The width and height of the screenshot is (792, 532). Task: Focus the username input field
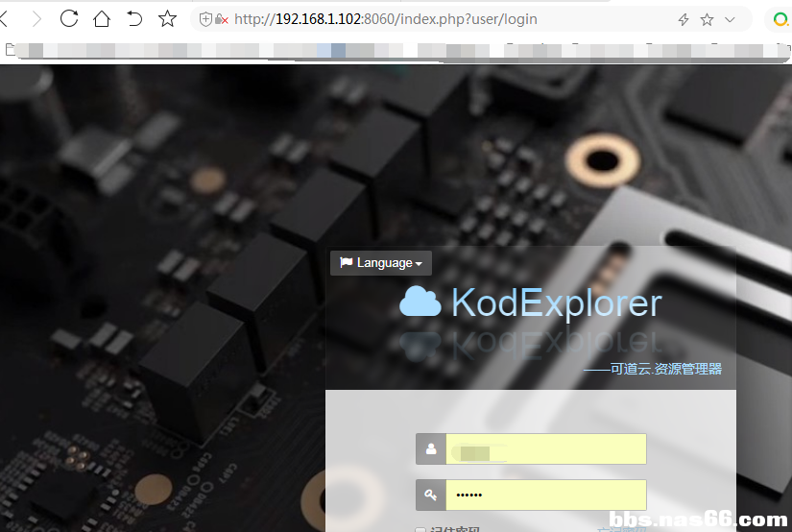coord(545,448)
